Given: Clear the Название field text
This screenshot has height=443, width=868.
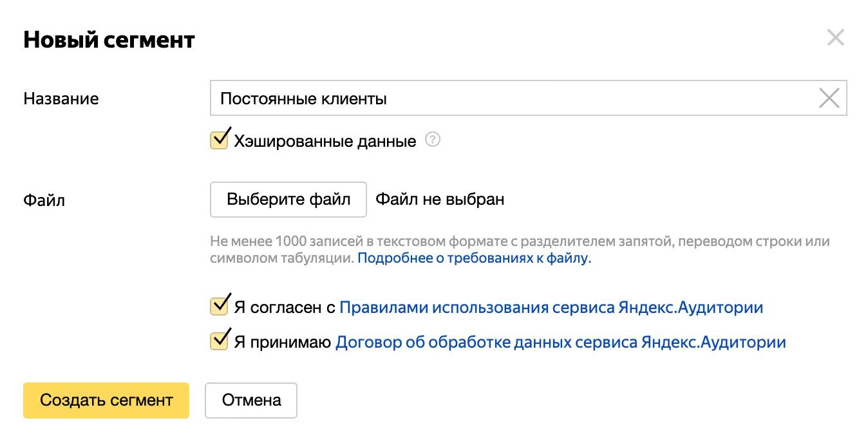Looking at the screenshot, I should click(x=829, y=99).
